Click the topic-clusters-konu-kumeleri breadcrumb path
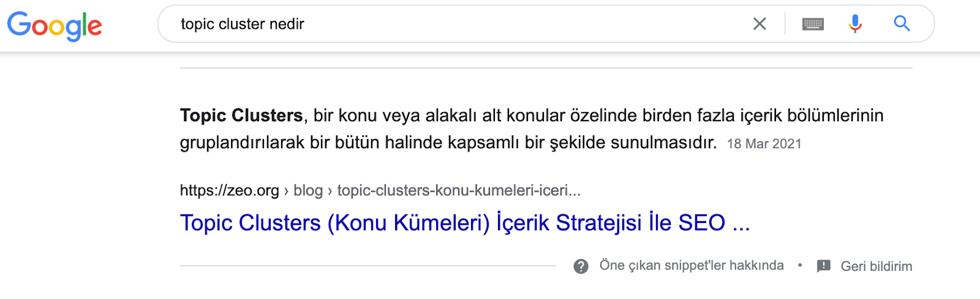This screenshot has width=980, height=299. click(x=459, y=191)
